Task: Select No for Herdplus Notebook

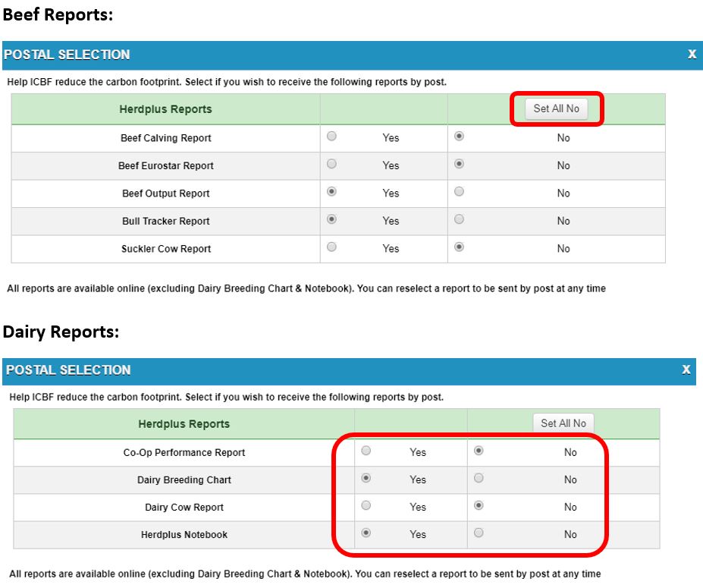Action: [x=479, y=533]
